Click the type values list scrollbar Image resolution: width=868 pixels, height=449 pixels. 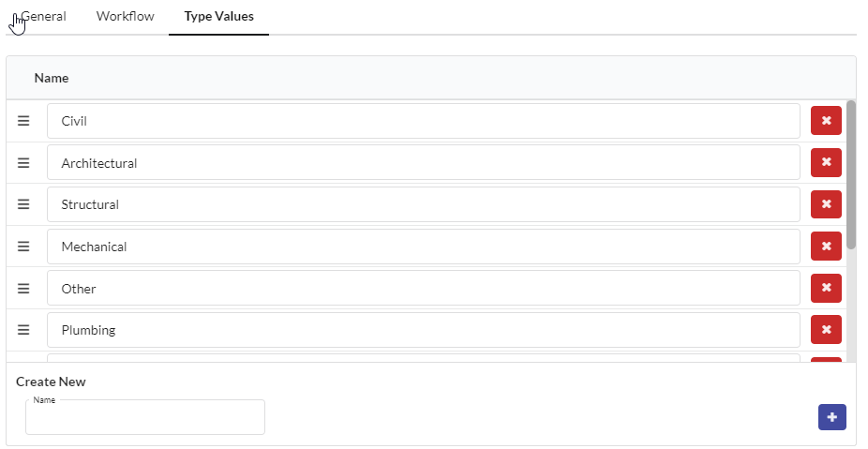pos(851,174)
